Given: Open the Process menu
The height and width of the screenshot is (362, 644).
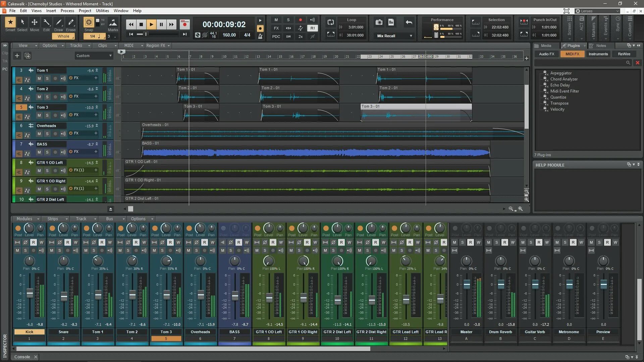Looking at the screenshot, I should point(67,11).
